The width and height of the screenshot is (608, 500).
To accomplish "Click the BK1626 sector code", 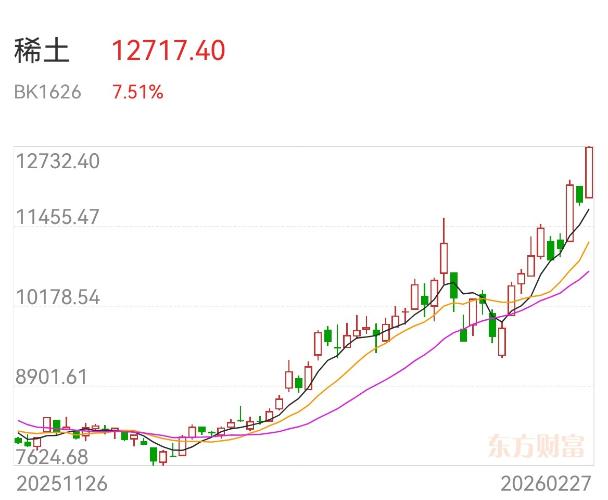I will 47,93.
